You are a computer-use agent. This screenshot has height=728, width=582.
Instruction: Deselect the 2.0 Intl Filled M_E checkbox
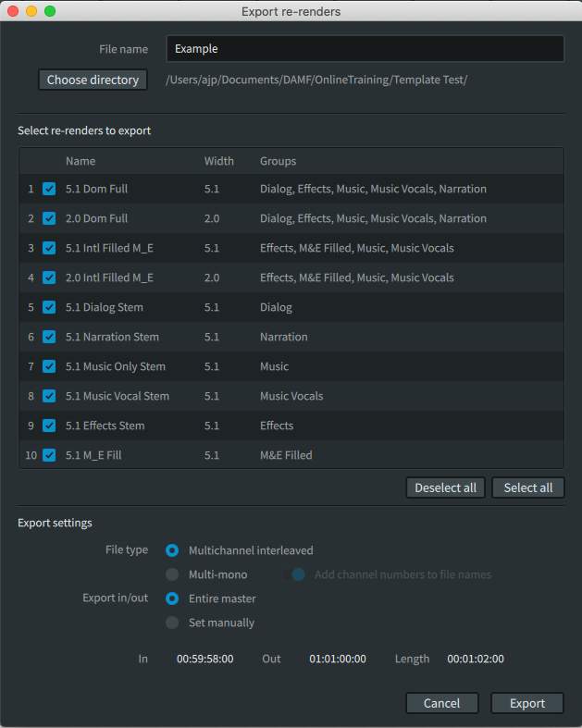[x=49, y=278]
